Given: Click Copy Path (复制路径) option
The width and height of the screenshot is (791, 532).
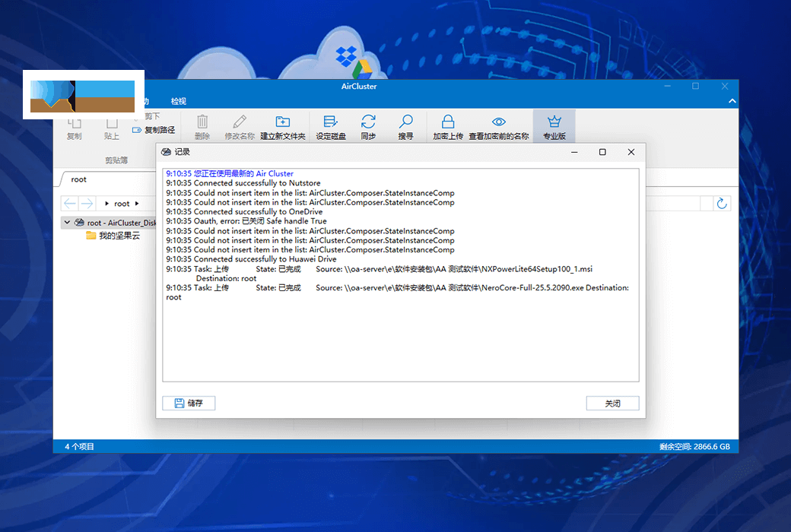Looking at the screenshot, I should (154, 130).
